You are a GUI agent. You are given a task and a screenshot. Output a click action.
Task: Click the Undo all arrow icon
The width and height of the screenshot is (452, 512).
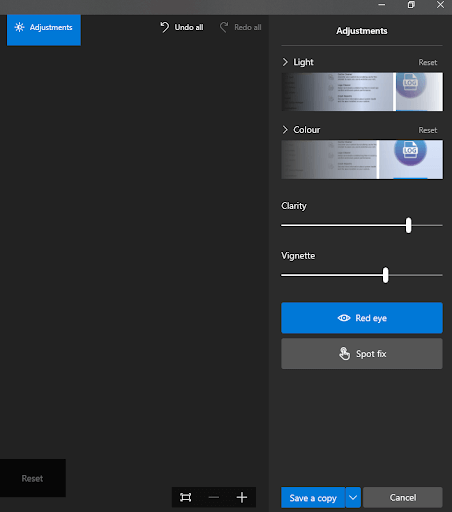coord(165,27)
